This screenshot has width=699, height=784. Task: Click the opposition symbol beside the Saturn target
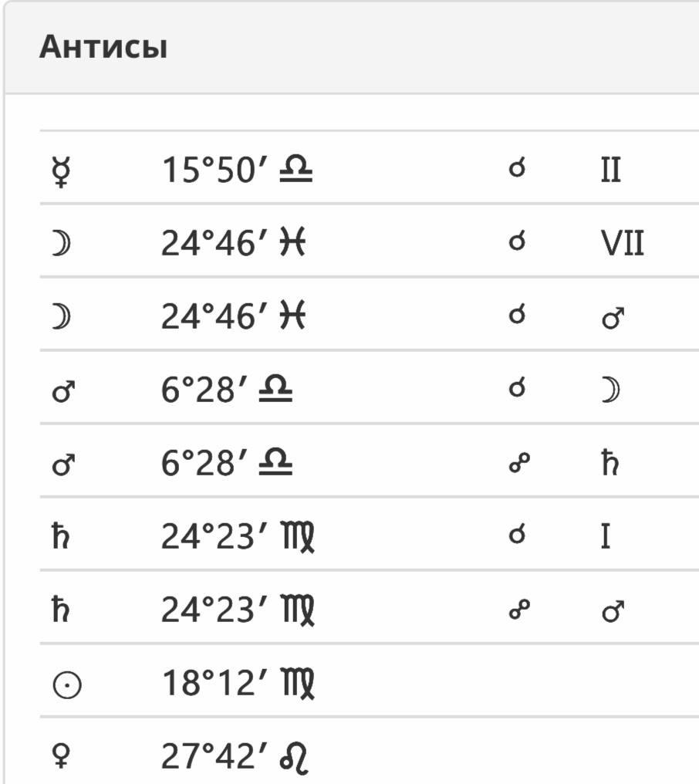(519, 462)
